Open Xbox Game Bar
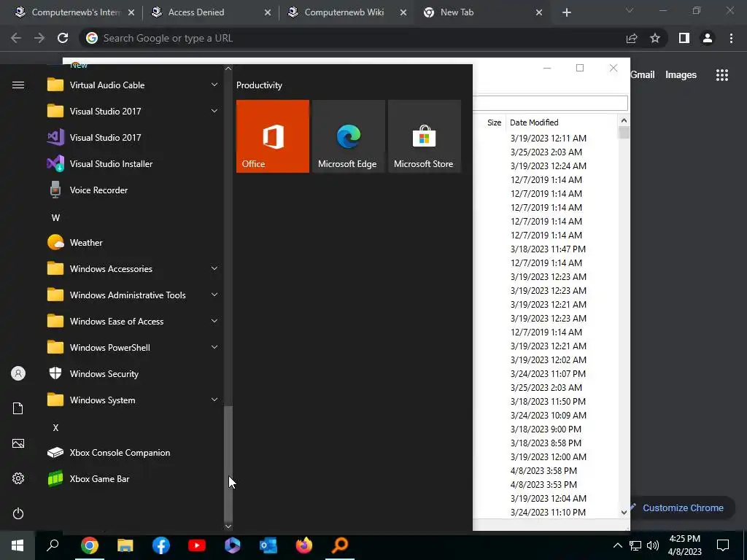The width and height of the screenshot is (747, 560). coord(133,478)
